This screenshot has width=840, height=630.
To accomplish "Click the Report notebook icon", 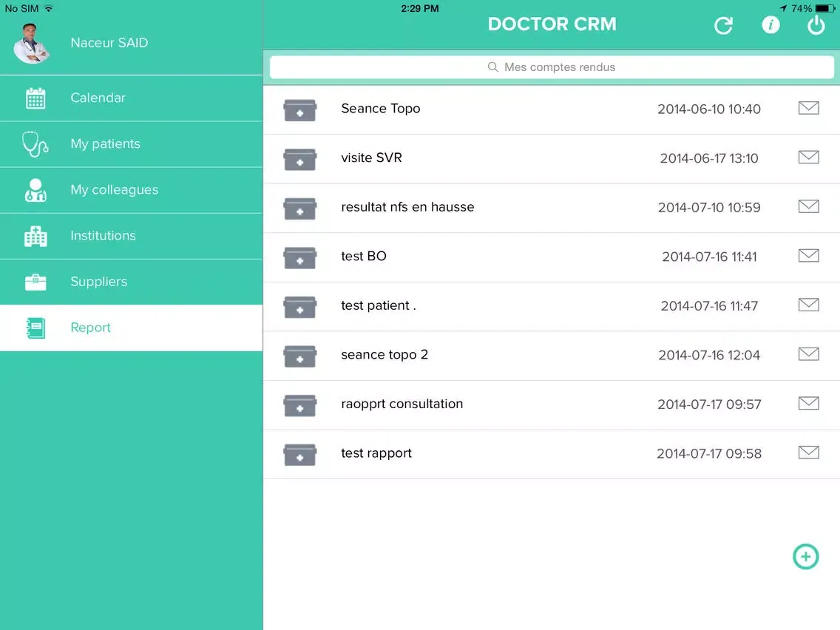I will pyautogui.click(x=35, y=328).
